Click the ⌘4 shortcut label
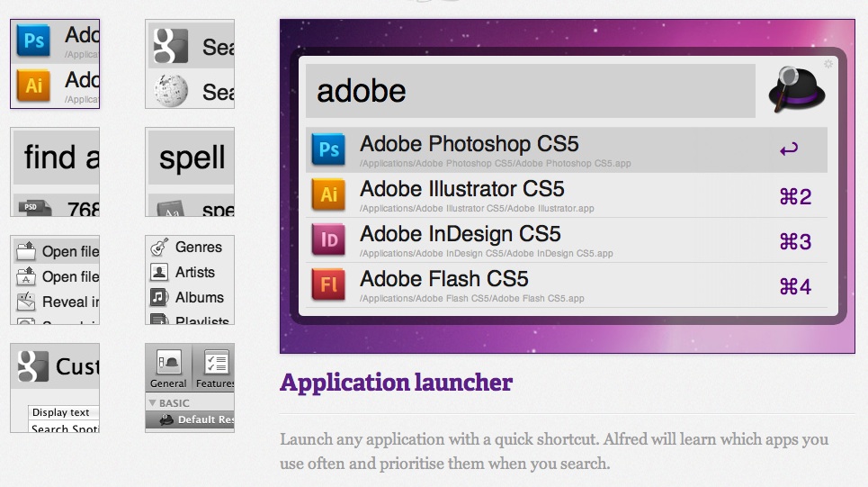Viewport: 868px width, 487px height. [x=795, y=286]
